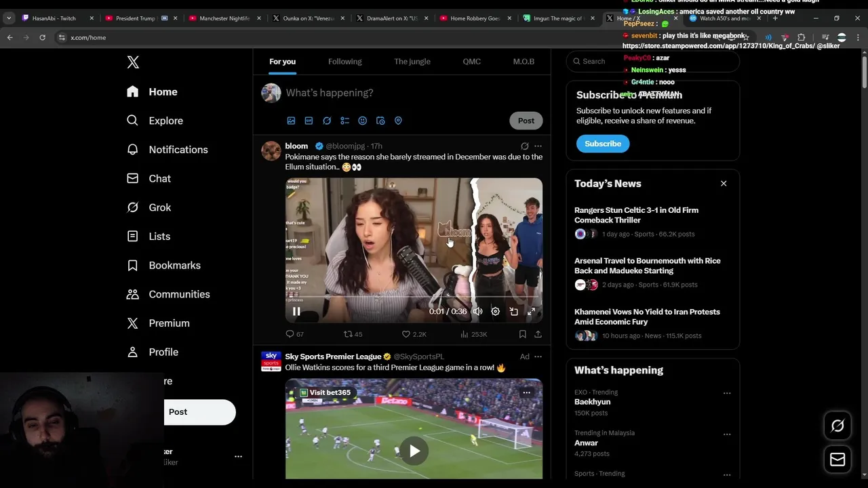Schedule post from the composer toolbar

380,121
